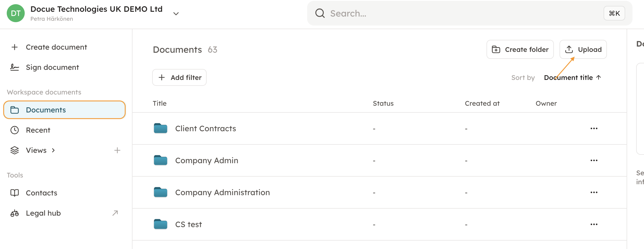Viewport: 644px width, 249px height.
Task: Click Add filter button
Action: click(x=179, y=77)
